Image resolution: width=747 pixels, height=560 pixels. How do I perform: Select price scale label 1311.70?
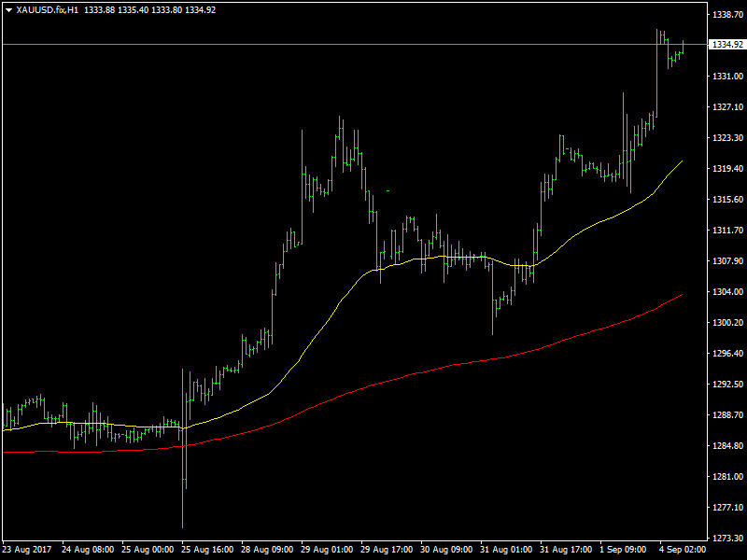727,230
